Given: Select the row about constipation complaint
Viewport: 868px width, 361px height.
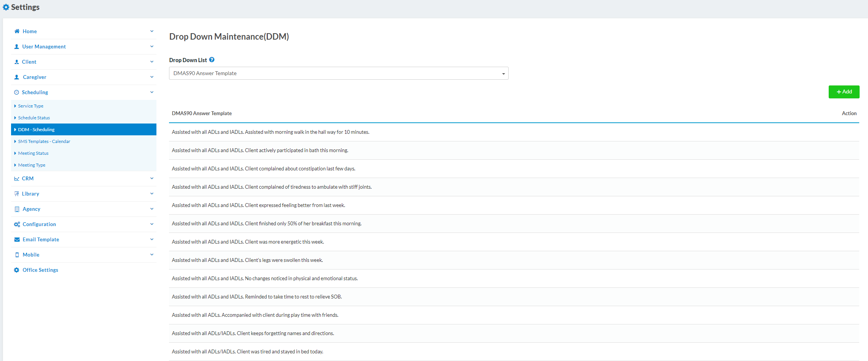Looking at the screenshot, I should pyautogui.click(x=263, y=168).
